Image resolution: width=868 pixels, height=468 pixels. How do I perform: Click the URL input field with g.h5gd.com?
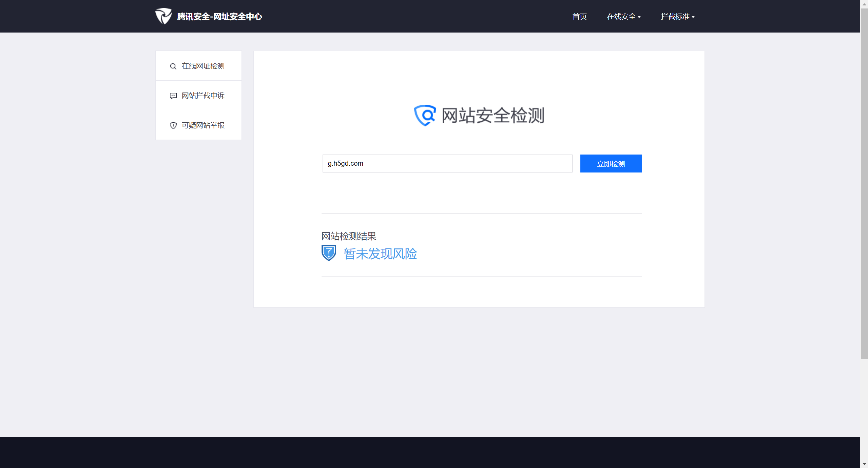click(447, 164)
